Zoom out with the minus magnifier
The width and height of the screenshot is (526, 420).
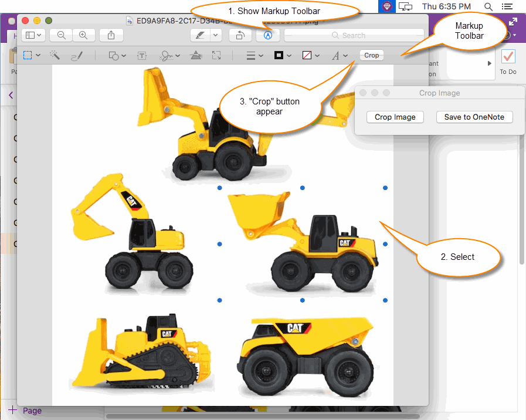[61, 35]
